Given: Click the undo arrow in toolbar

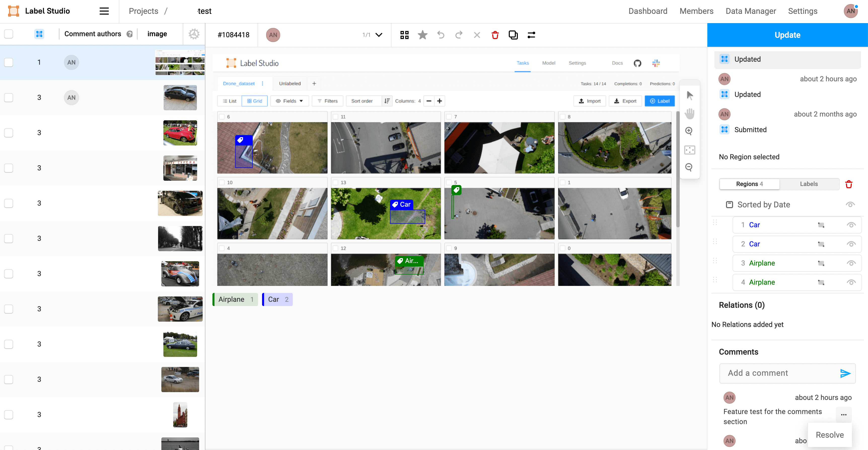Looking at the screenshot, I should [440, 35].
